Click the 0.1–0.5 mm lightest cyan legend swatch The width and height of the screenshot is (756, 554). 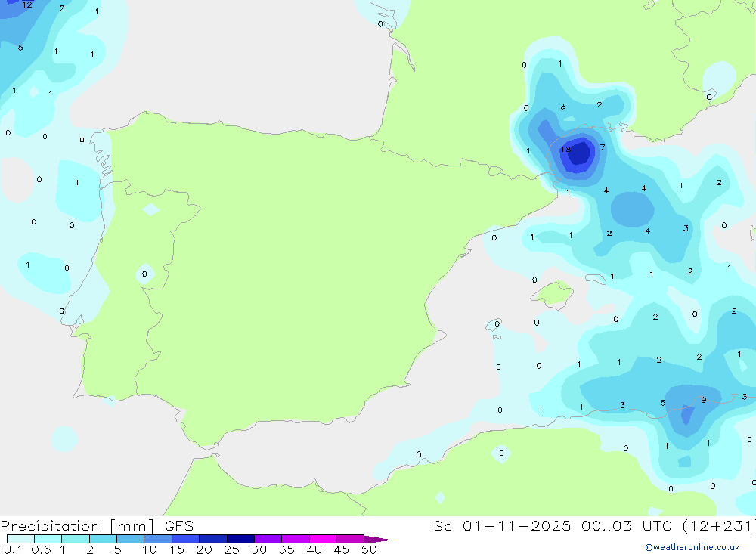coord(20,539)
